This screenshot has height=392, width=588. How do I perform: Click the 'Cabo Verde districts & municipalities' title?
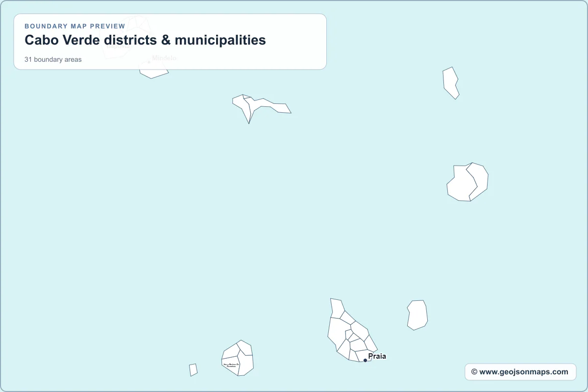(145, 40)
